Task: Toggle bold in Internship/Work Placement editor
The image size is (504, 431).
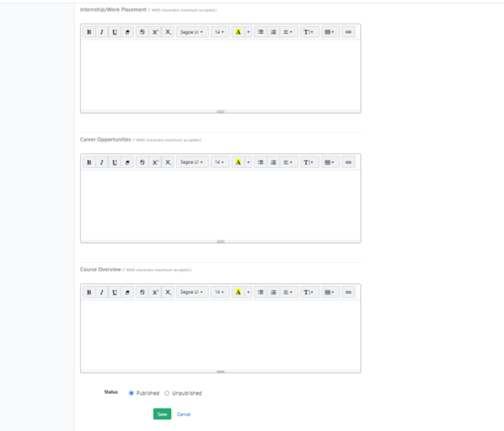Action: click(89, 32)
